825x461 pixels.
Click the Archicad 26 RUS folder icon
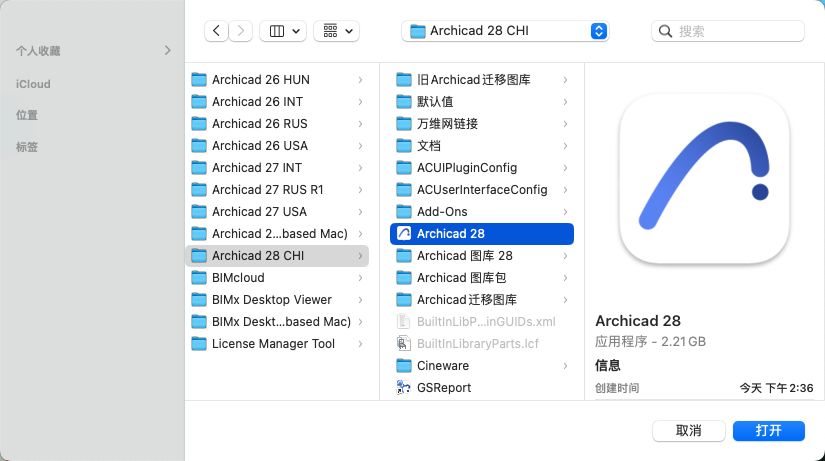tap(199, 124)
